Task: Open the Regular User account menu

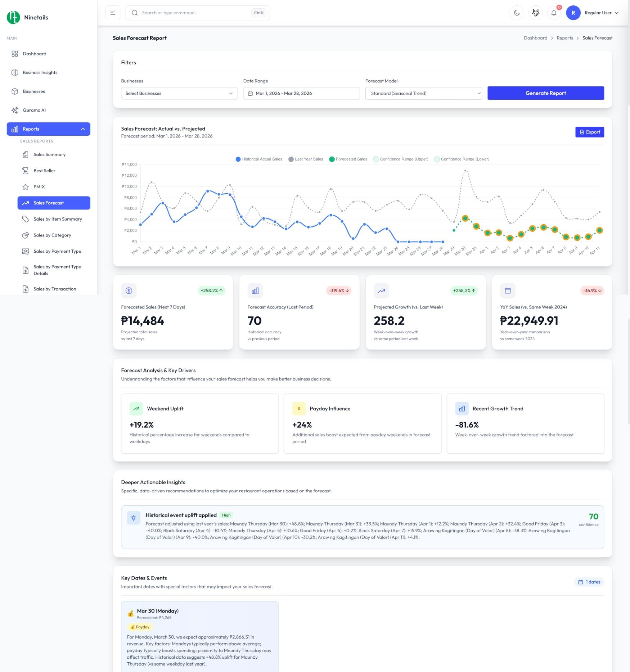Action: pyautogui.click(x=598, y=13)
